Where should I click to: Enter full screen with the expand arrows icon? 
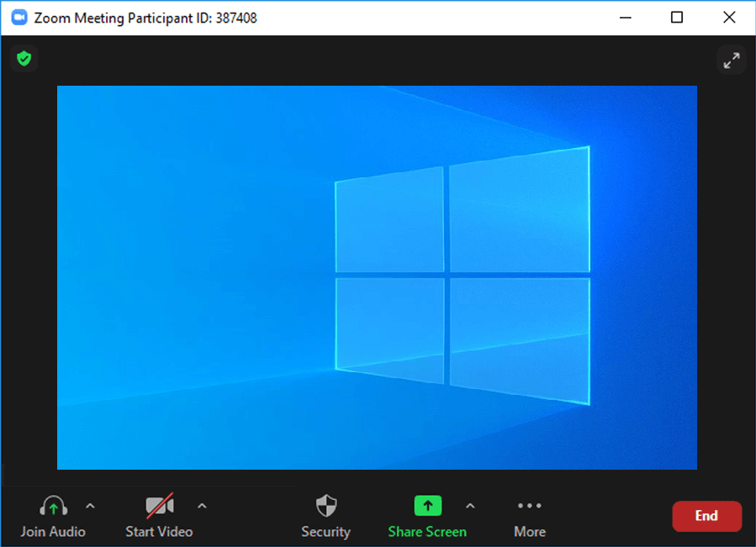[x=732, y=60]
